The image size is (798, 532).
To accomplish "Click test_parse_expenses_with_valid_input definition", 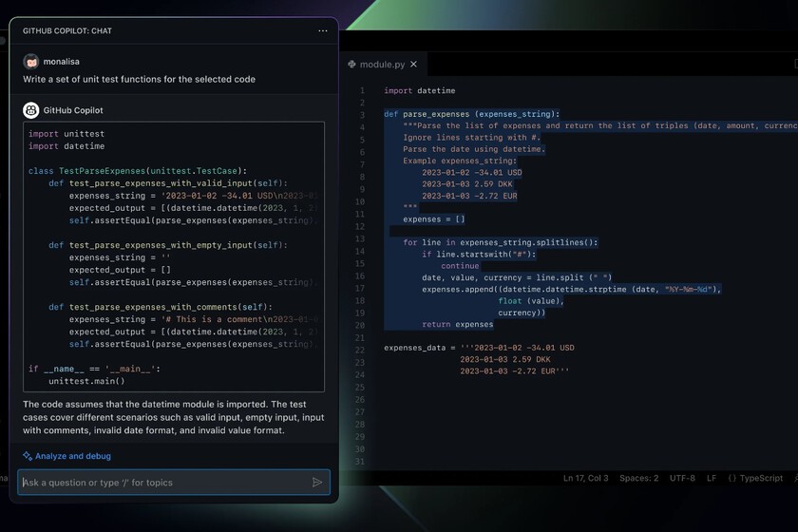I will [x=168, y=183].
